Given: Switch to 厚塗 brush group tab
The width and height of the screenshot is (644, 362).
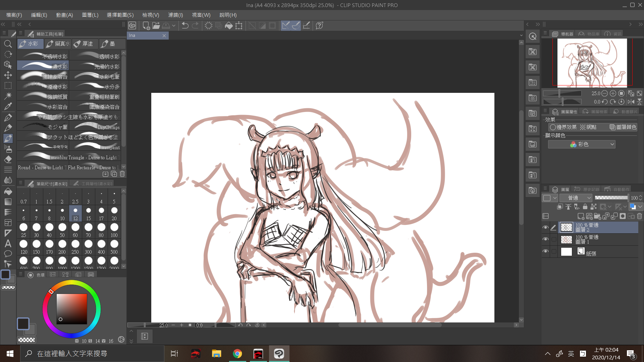Looking at the screenshot, I should tap(85, 44).
